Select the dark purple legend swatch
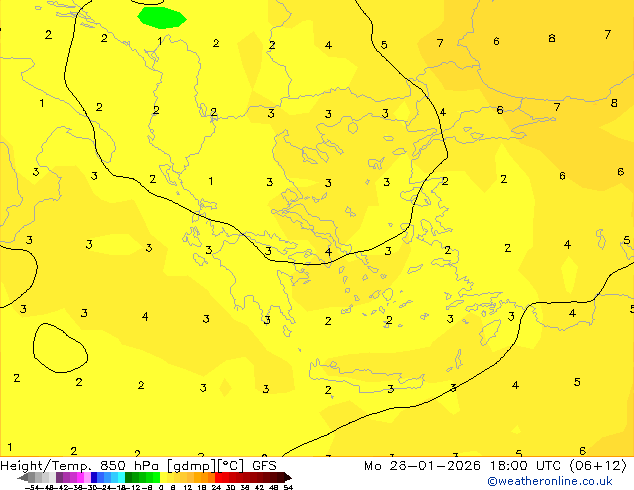634x490 pixels. pyautogui.click(x=59, y=477)
